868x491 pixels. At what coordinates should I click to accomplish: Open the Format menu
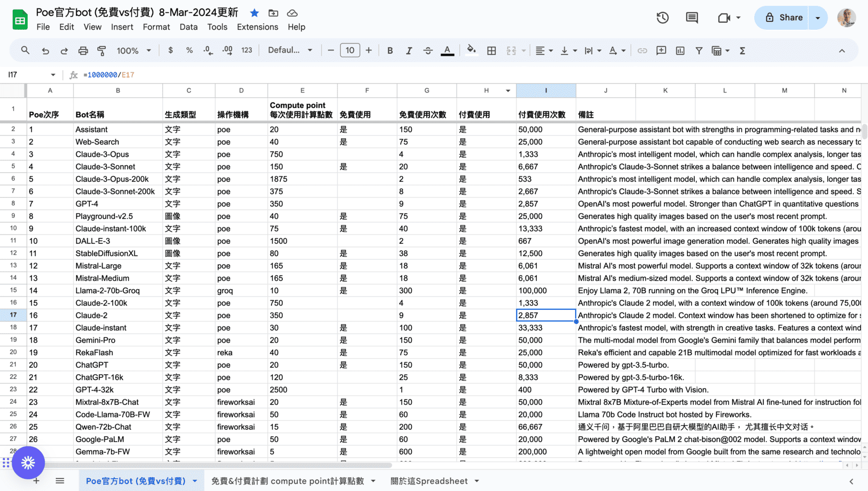point(156,27)
